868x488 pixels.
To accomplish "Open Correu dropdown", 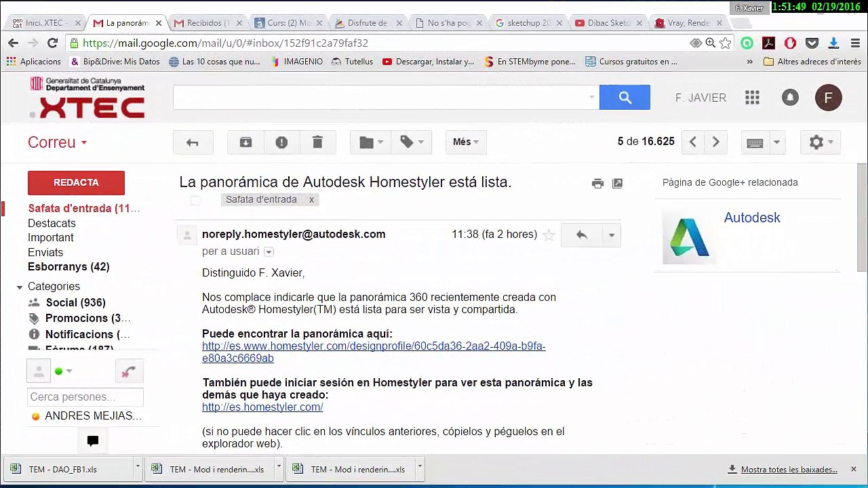I will [58, 142].
